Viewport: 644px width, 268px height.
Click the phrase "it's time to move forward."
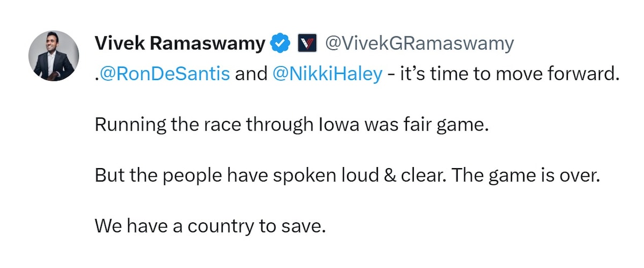click(x=509, y=74)
